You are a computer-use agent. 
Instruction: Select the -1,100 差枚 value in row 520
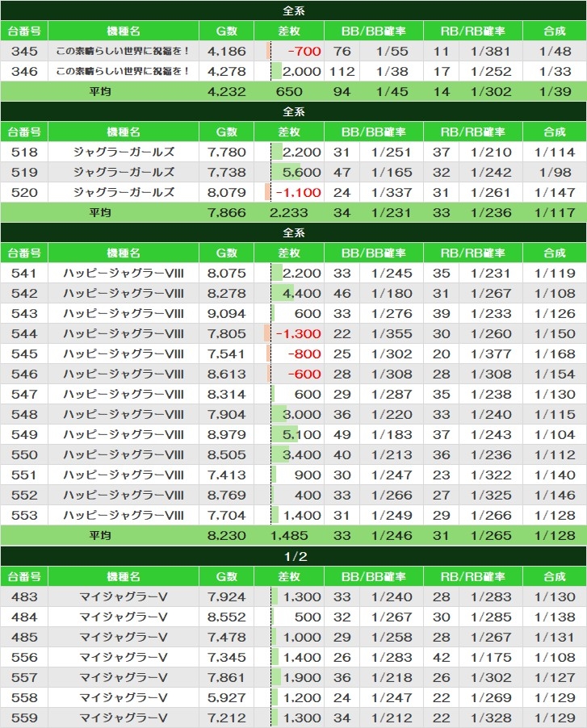point(298,193)
